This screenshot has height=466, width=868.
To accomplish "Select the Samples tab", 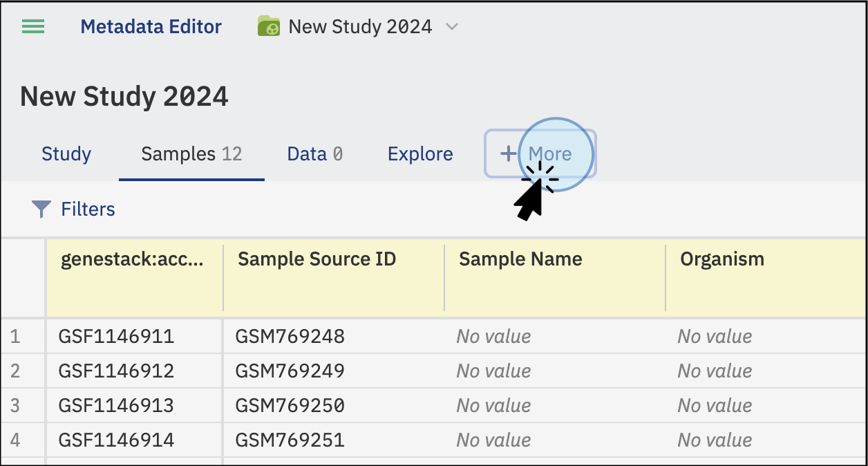I will coord(191,153).
